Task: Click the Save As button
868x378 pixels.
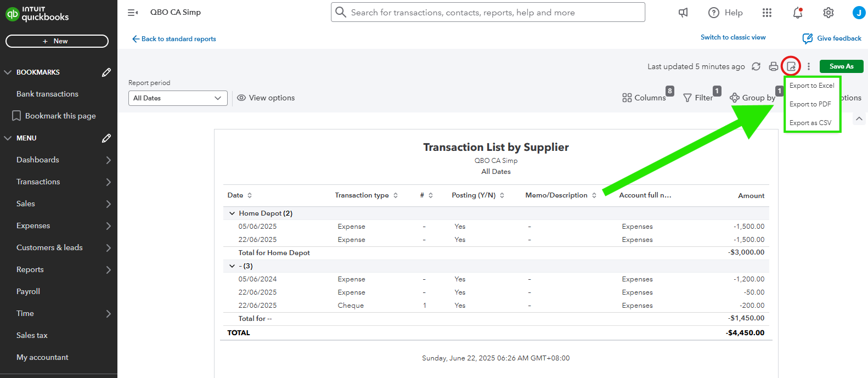Action: [x=841, y=66]
